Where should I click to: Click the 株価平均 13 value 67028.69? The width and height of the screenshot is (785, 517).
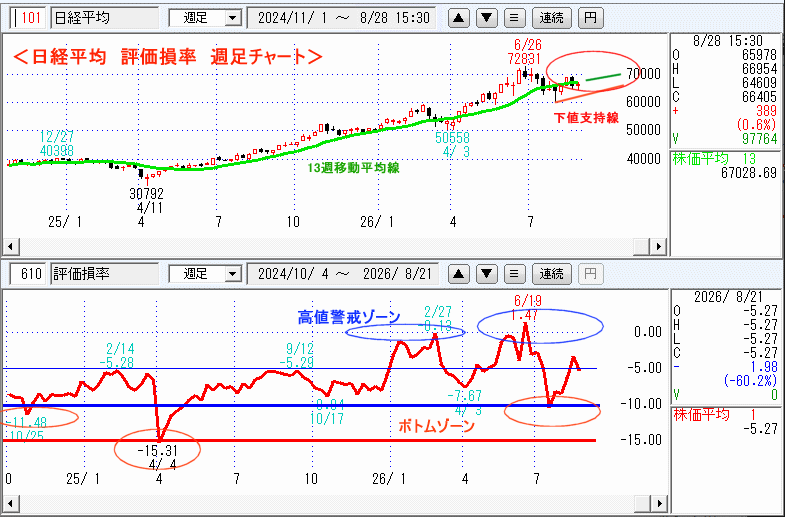click(748, 173)
